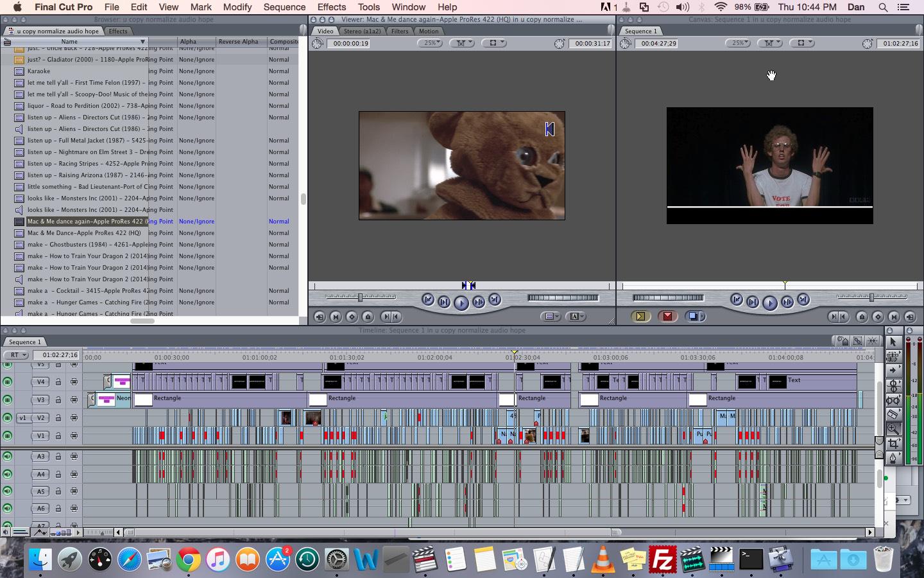924x578 pixels.
Task: Adjust the Canvas jog control wheel
Action: (668, 297)
